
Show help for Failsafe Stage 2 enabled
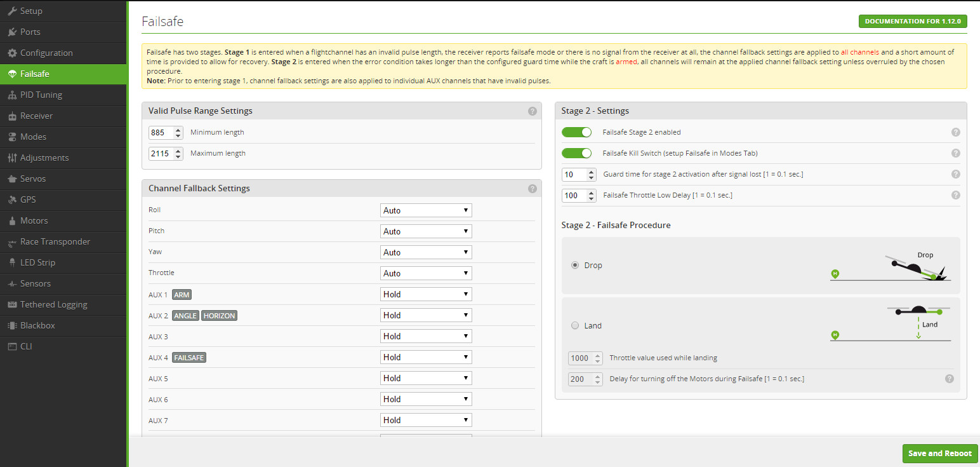coord(955,132)
